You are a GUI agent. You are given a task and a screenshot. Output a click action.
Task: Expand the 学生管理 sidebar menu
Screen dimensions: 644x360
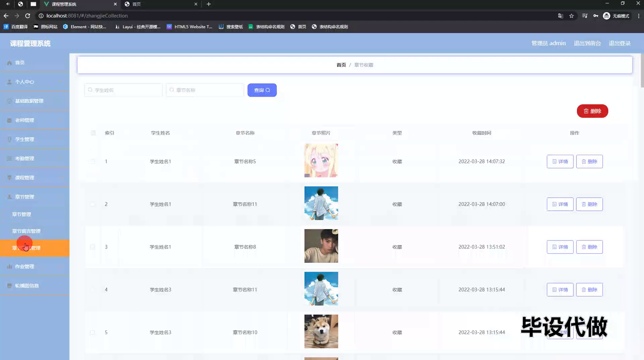35,139
